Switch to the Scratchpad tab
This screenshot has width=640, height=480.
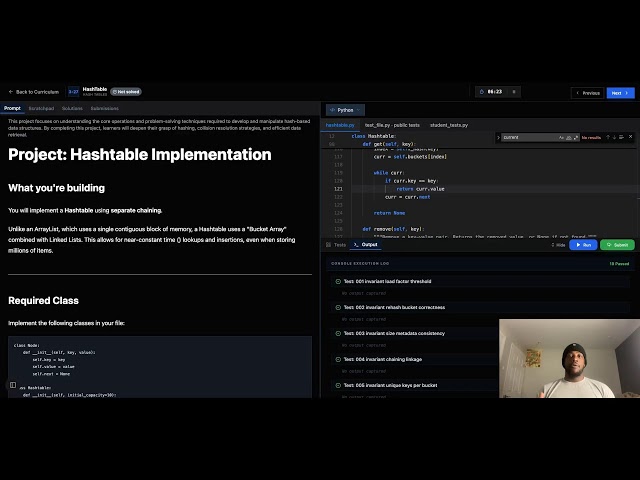41,108
